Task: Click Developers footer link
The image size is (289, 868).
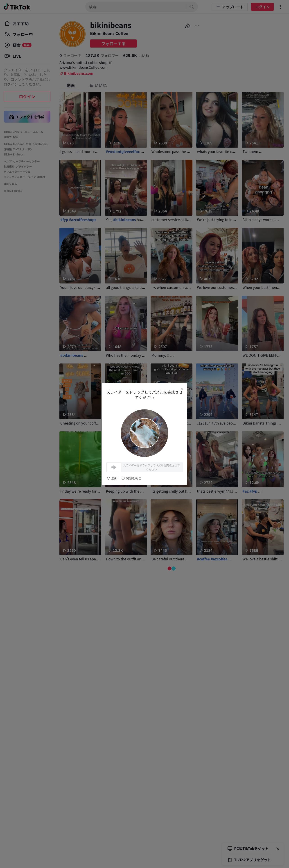Action: pos(40,144)
